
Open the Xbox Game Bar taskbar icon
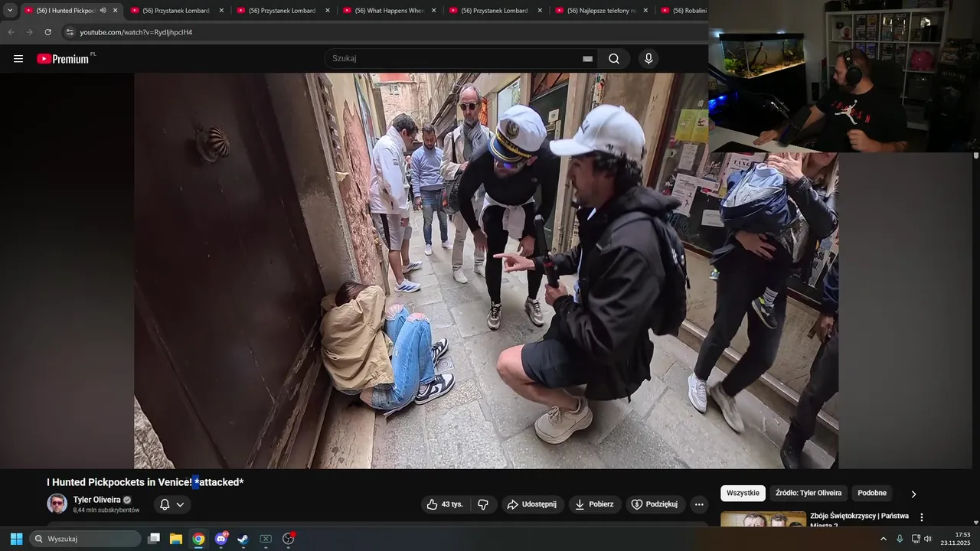266,539
